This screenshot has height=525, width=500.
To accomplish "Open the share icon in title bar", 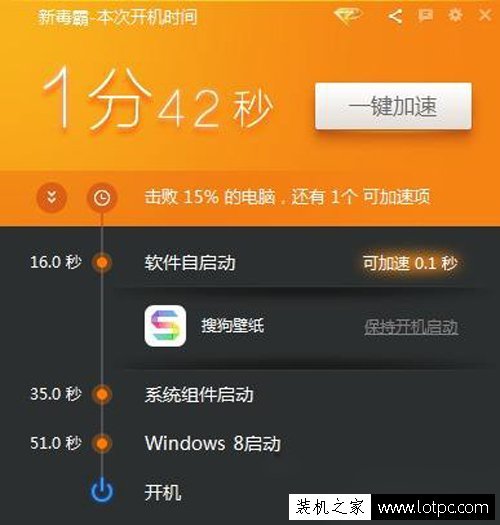I will pyautogui.click(x=395, y=16).
